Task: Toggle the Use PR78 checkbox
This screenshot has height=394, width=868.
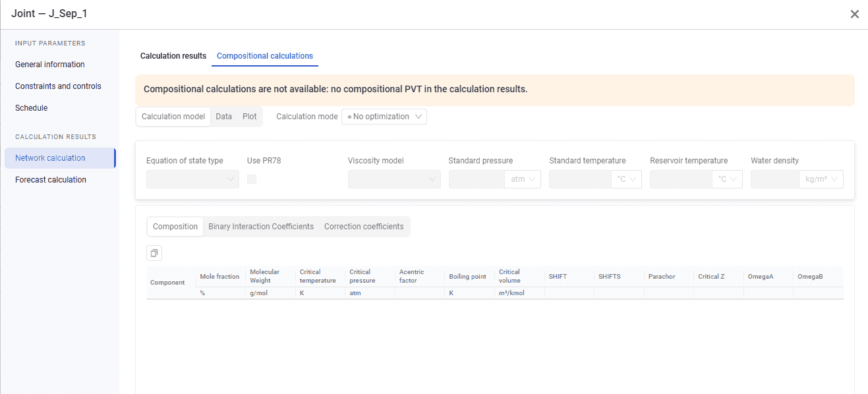Action: (x=252, y=179)
